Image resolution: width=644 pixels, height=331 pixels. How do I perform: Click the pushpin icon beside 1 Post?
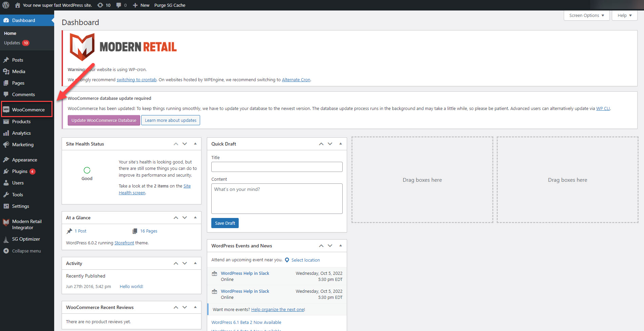pyautogui.click(x=69, y=231)
